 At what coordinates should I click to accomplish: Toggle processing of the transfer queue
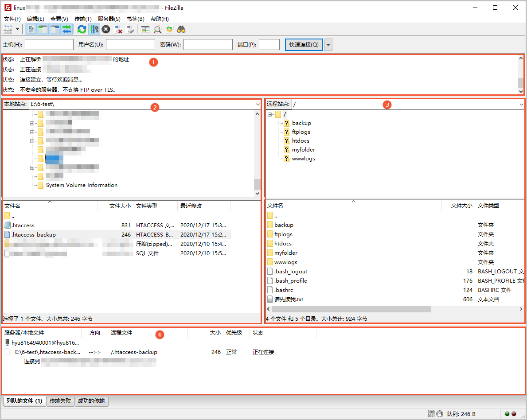coord(94,30)
